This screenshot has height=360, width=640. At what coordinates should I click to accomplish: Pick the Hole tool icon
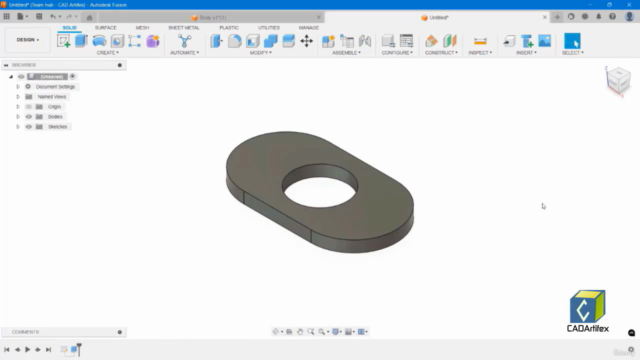click(117, 41)
